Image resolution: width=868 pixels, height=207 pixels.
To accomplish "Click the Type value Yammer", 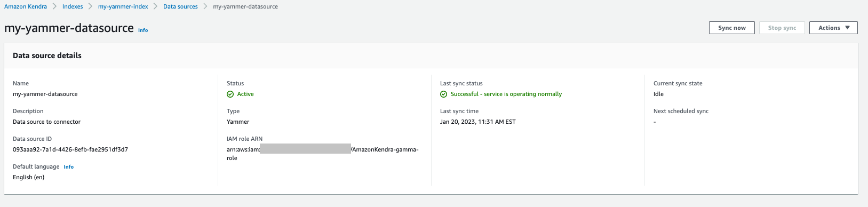I will coord(238,122).
